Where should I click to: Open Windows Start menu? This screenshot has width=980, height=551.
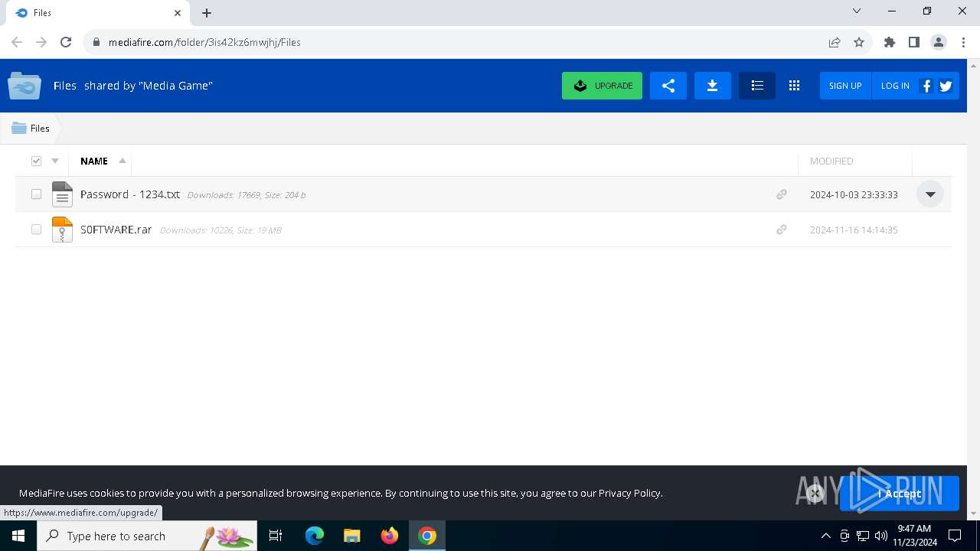click(x=18, y=536)
